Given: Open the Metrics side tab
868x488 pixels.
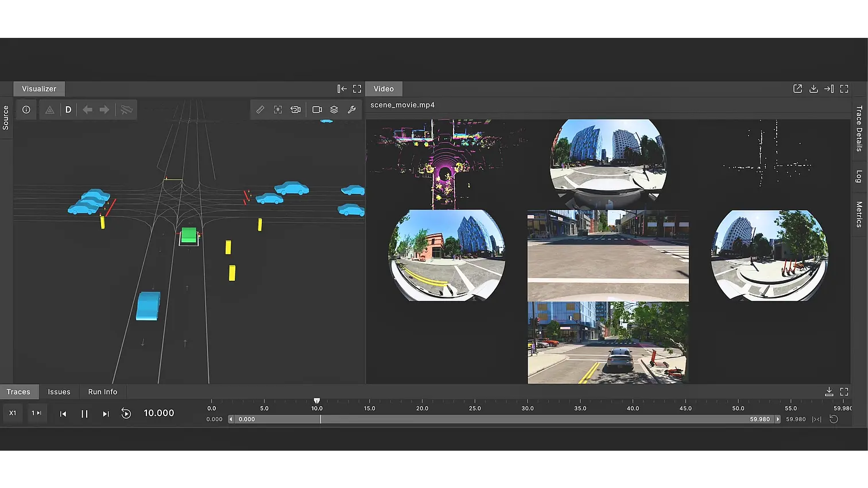Looking at the screenshot, I should [x=859, y=214].
